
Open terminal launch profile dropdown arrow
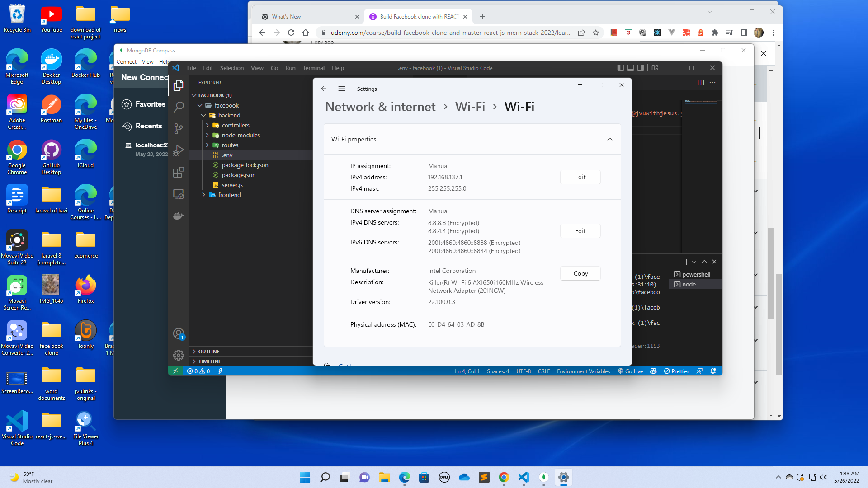[x=694, y=262]
